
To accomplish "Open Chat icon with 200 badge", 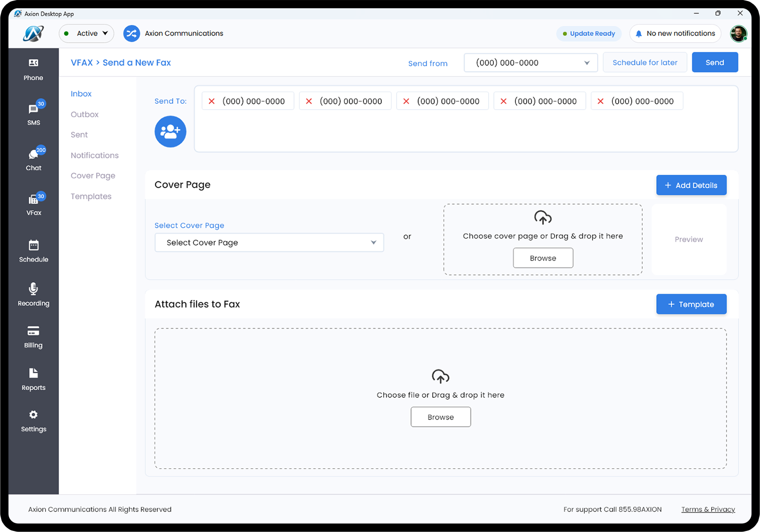I will (33, 154).
